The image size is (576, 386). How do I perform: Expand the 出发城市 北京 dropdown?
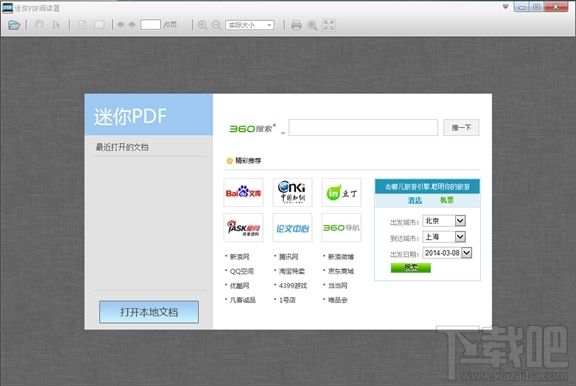click(460, 221)
